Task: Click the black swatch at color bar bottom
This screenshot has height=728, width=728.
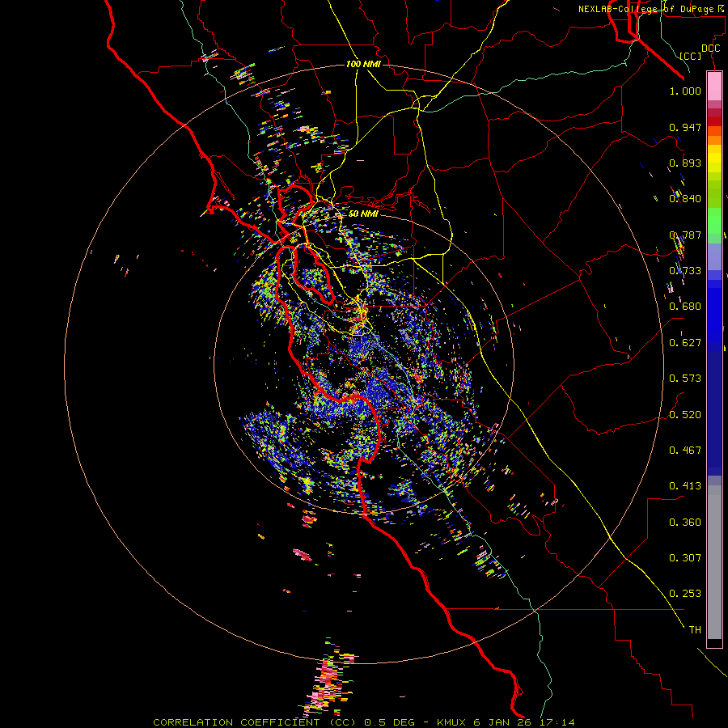Action: click(x=714, y=643)
